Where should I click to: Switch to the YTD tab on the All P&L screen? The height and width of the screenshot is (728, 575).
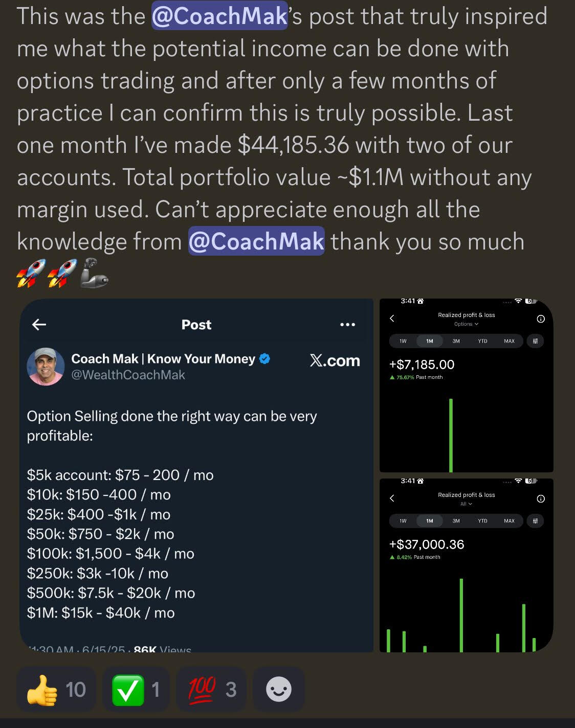[x=482, y=521]
